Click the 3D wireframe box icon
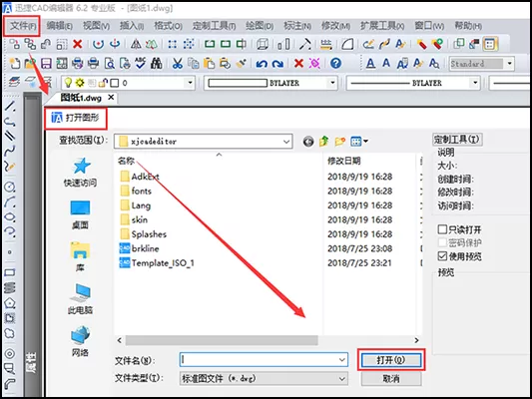Screen dimensions: 532x399 pyautogui.click(x=263, y=44)
